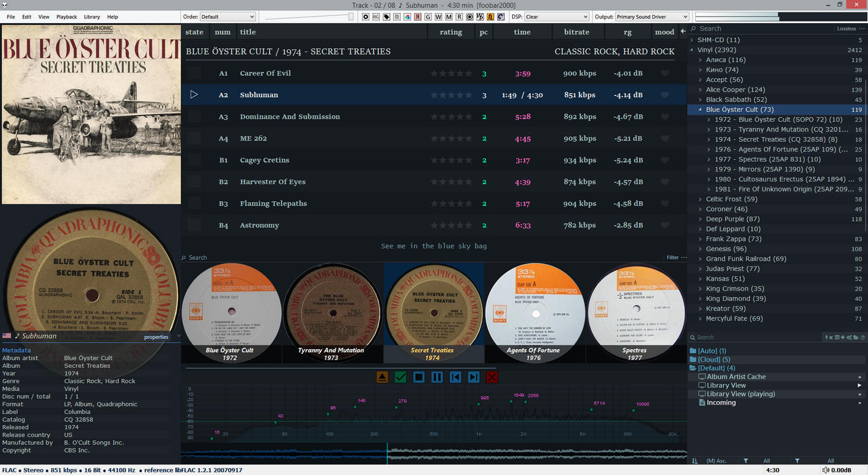Stop playback with the square button
The image size is (868, 475).
click(419, 377)
